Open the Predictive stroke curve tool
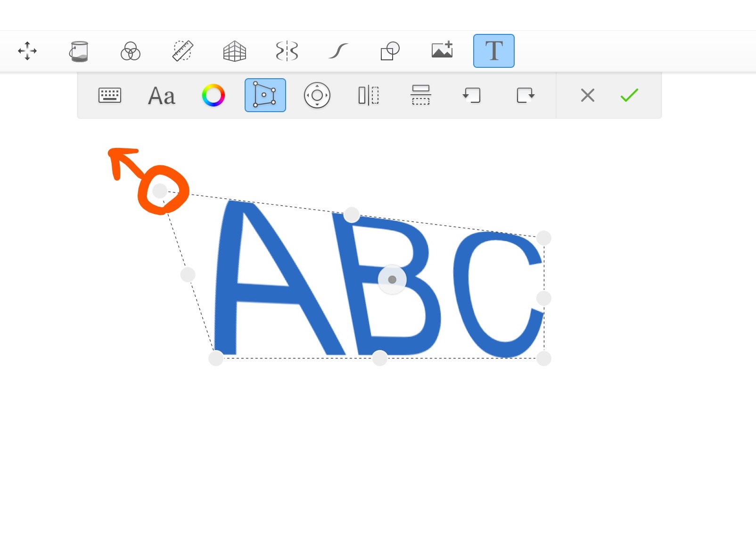Viewport: 756px width, 547px height. coord(338,51)
